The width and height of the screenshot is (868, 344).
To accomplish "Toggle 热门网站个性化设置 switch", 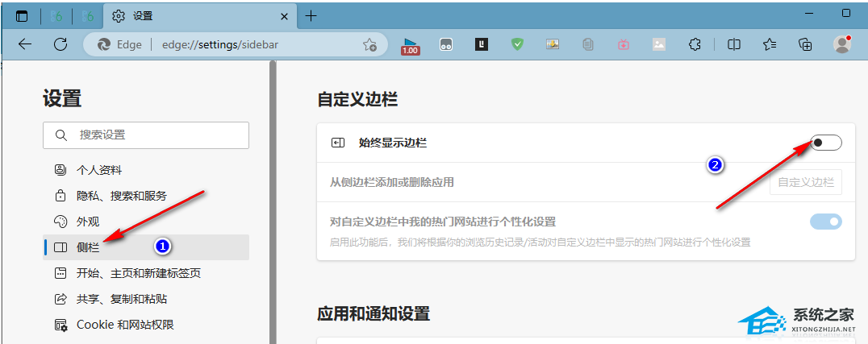I will pyautogui.click(x=825, y=222).
